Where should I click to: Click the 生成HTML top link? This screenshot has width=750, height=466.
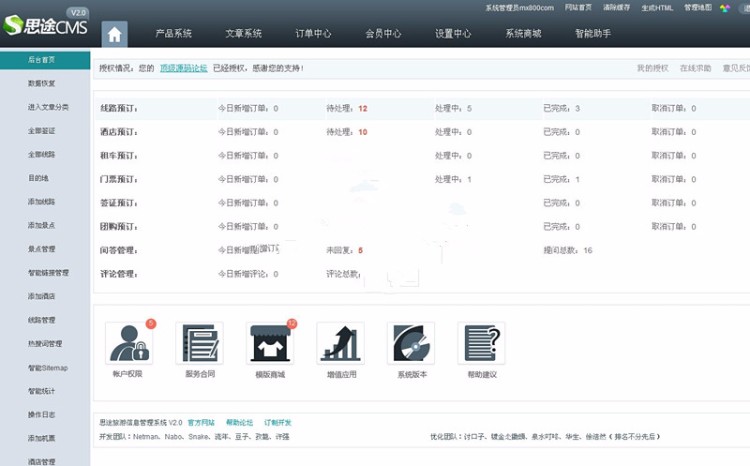click(657, 8)
